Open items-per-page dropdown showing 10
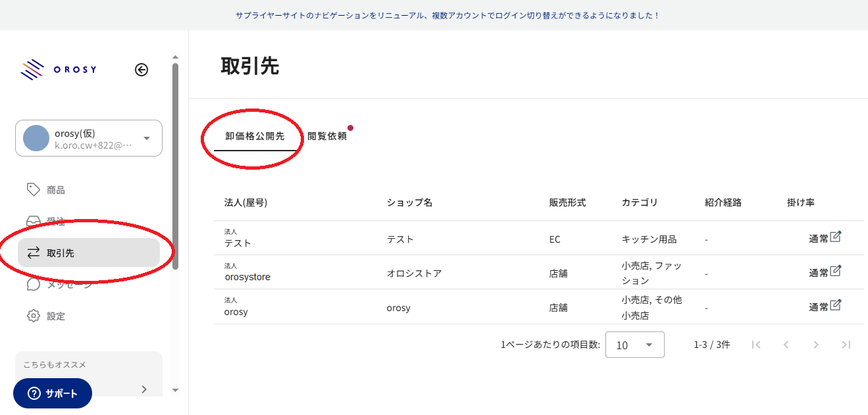Screen dimensions: 868x415 pyautogui.click(x=634, y=344)
